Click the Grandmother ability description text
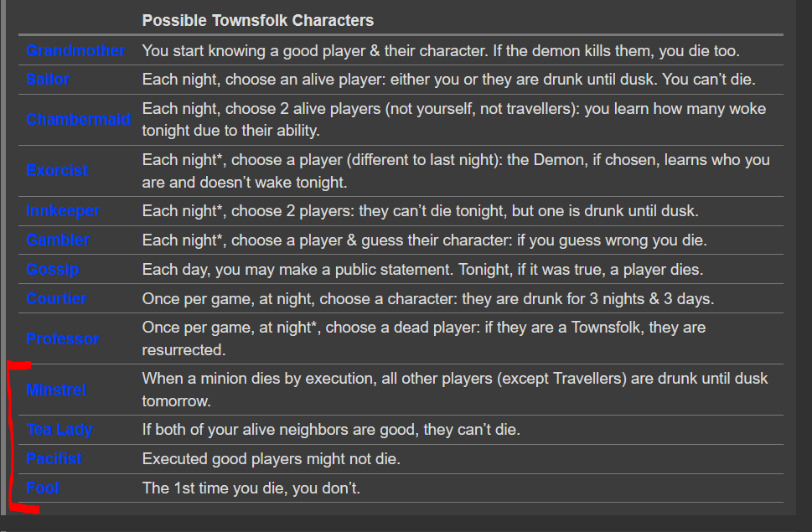The height and width of the screenshot is (532, 812). click(441, 51)
